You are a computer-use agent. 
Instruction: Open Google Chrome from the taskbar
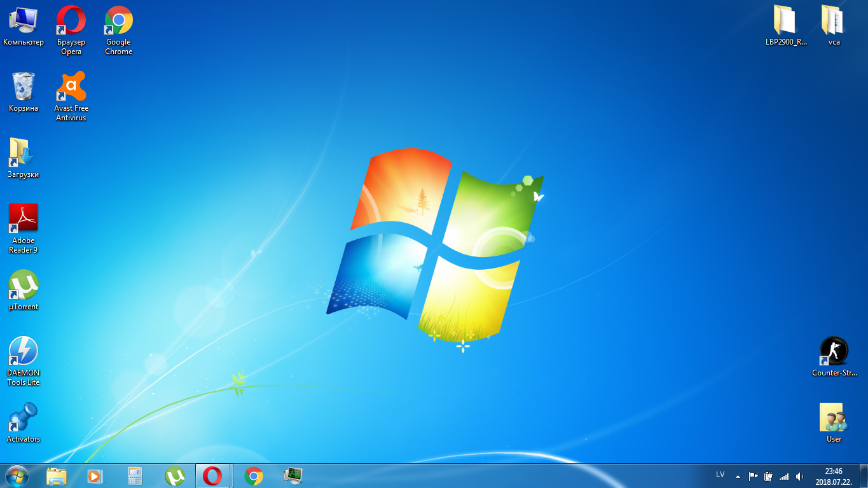pyautogui.click(x=254, y=476)
